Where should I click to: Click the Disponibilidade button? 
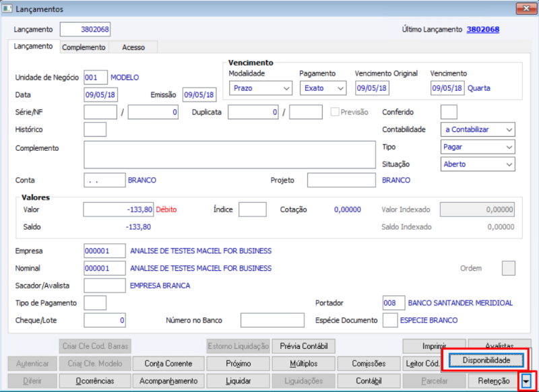coord(486,360)
